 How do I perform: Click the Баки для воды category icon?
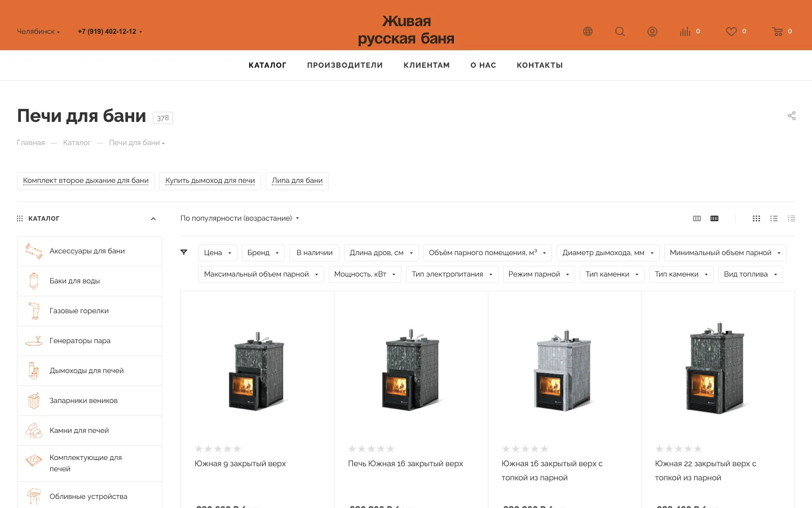pyautogui.click(x=34, y=281)
